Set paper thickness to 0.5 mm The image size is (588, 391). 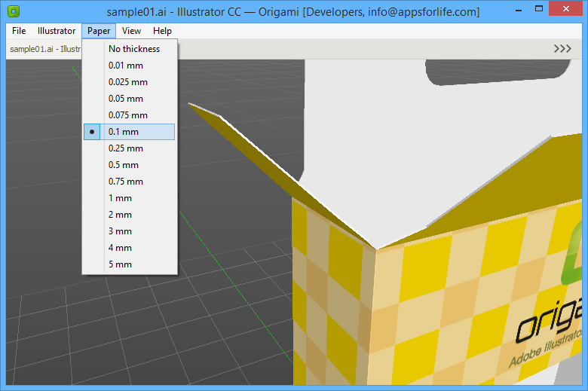[x=130, y=165]
